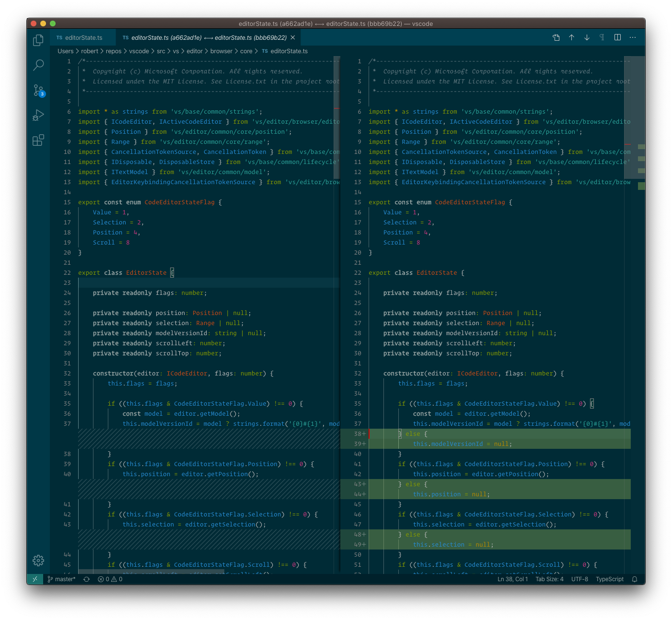Click Users in the breadcrumb path
Viewport: 672px width, 620px height.
click(66, 51)
